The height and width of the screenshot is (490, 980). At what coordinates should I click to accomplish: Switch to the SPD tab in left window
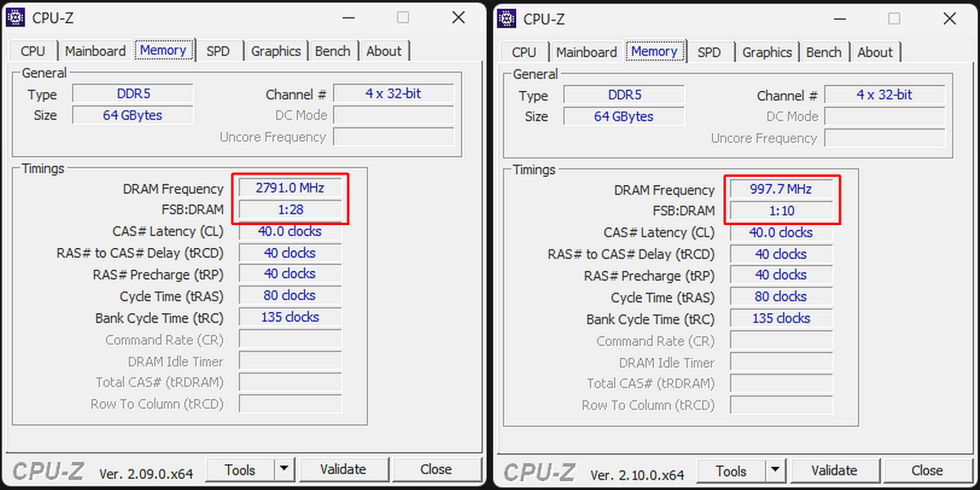219,51
